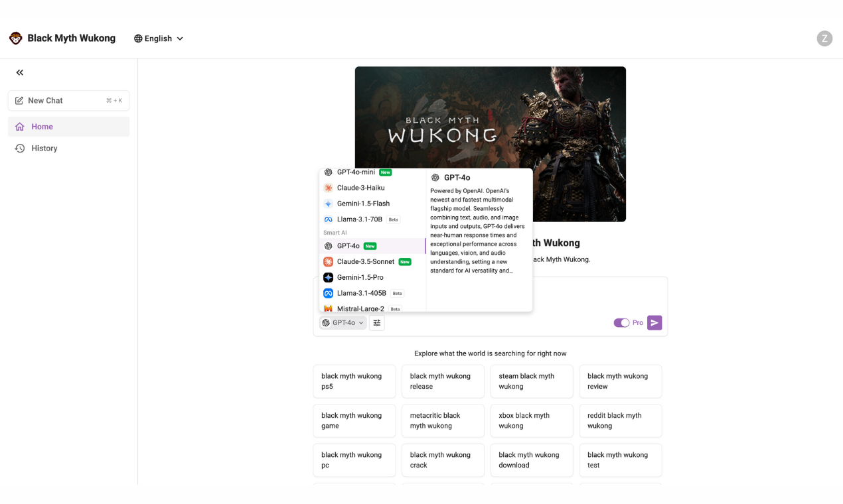Click the Llama-3.1-405B Meta icon
843x504 pixels.
tap(328, 293)
